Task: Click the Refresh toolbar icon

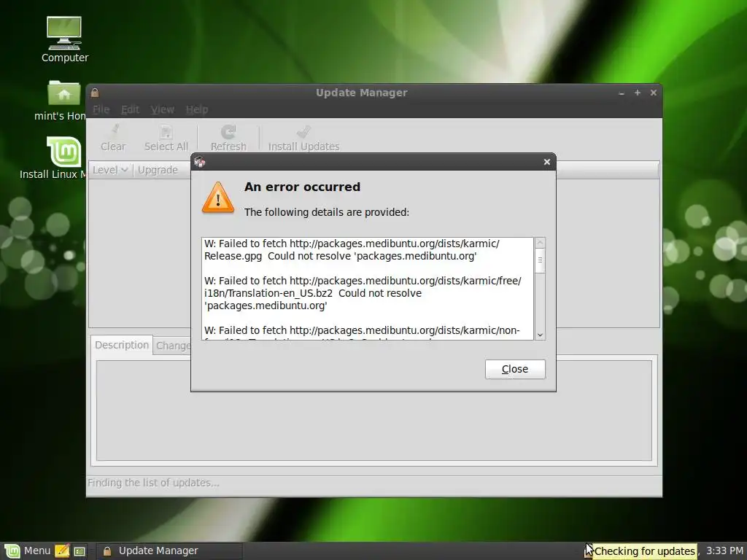Action: [228, 138]
